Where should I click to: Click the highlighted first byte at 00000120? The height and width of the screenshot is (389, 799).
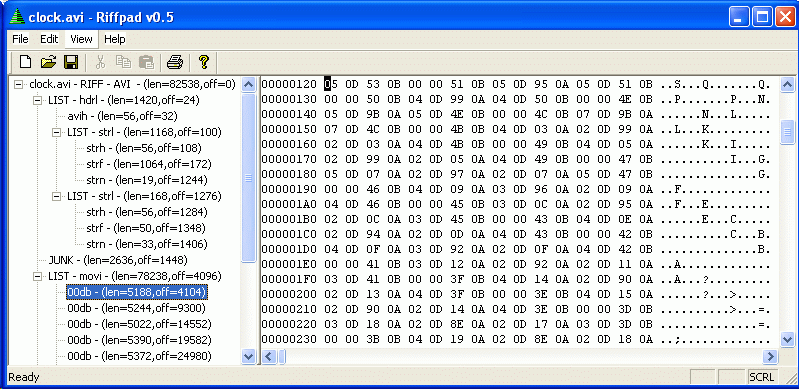coord(328,84)
